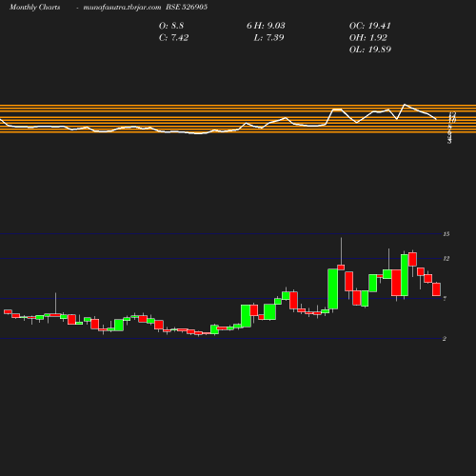The height and width of the screenshot is (476, 476).
Task: Select the "OH: 1.92" reading
Action: pos(368,38)
